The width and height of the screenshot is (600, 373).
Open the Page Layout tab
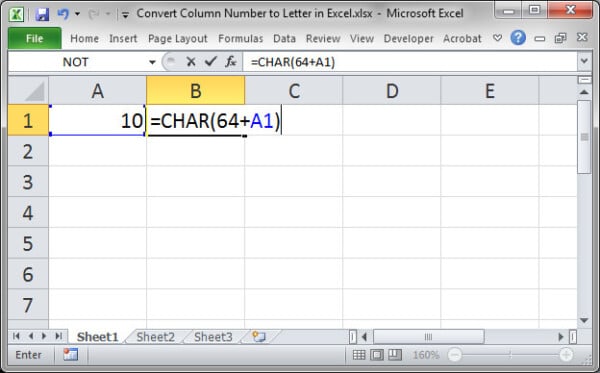pyautogui.click(x=178, y=39)
